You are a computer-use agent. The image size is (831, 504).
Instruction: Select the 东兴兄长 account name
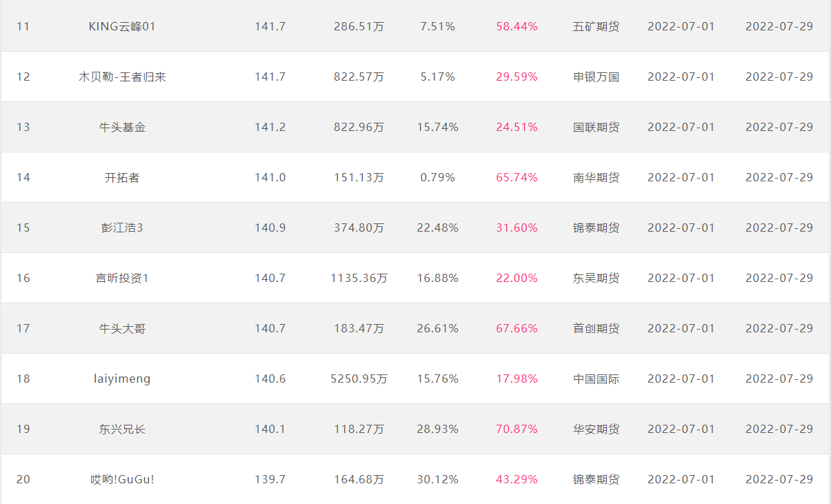coord(122,429)
